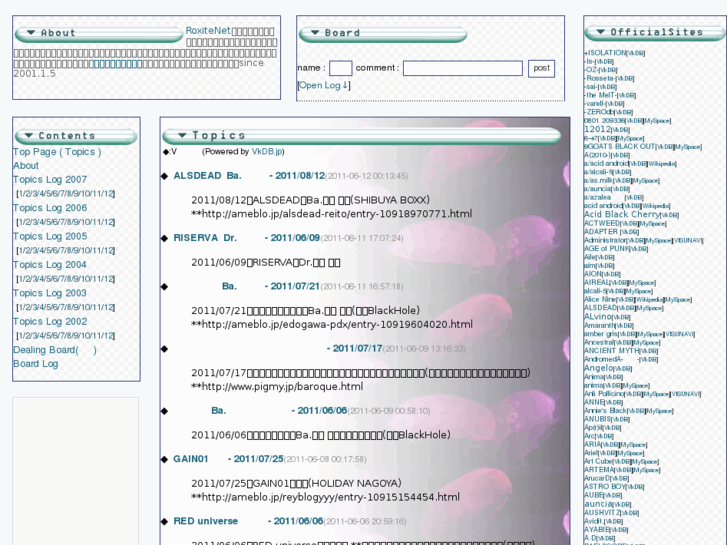
Task: Open ASTRO BOY official site link
Action: pos(605,487)
